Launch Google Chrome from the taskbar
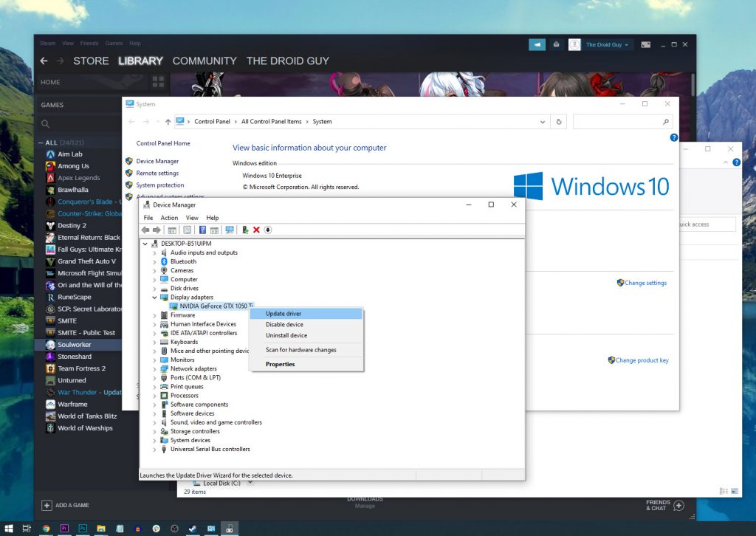This screenshot has width=756, height=536. pyautogui.click(x=46, y=529)
